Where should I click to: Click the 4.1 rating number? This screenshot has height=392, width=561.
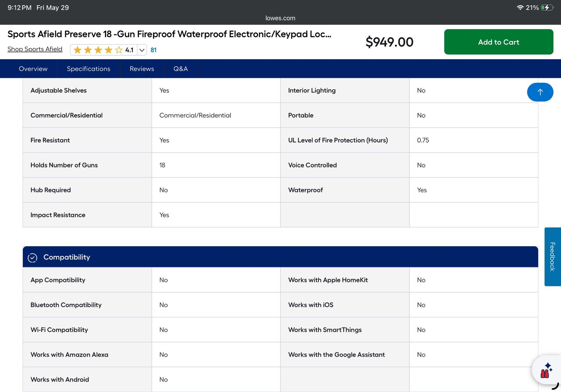click(x=129, y=50)
